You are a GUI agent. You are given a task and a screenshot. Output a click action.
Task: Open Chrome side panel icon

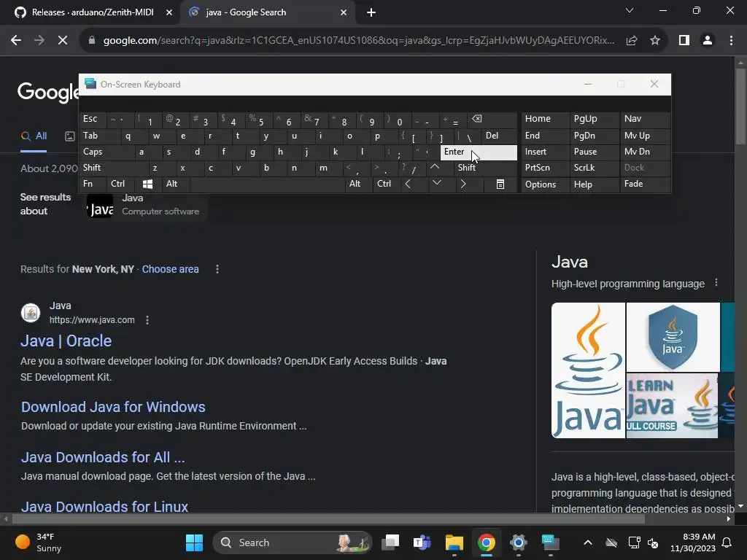684,41
